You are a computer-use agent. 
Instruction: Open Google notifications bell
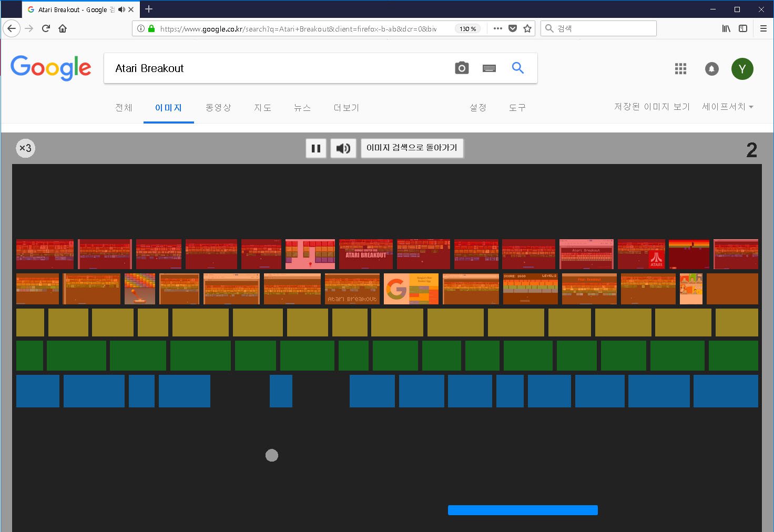(712, 69)
